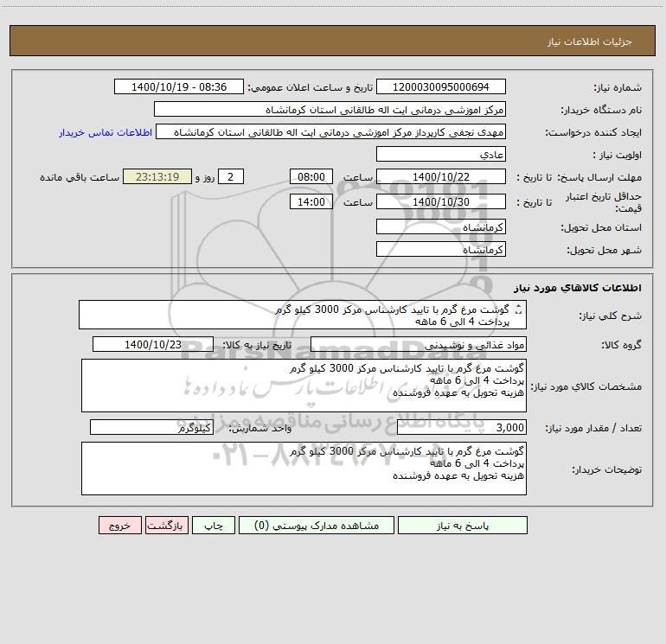Click the label 'شماره نیاز:'
The height and width of the screenshot is (644, 666).
618,87
